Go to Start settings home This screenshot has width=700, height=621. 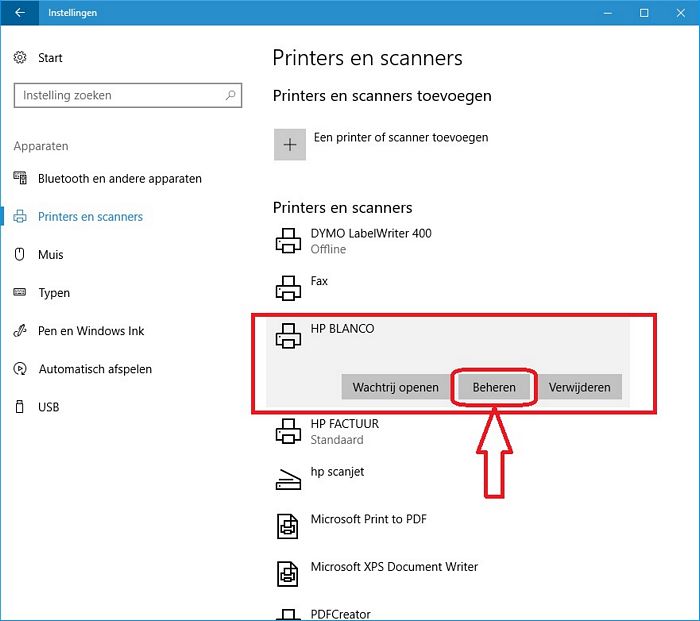(50, 58)
